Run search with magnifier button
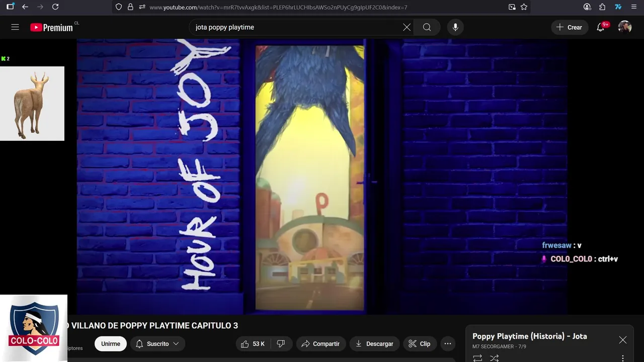Viewport: 644px width, 362px height. click(x=427, y=27)
